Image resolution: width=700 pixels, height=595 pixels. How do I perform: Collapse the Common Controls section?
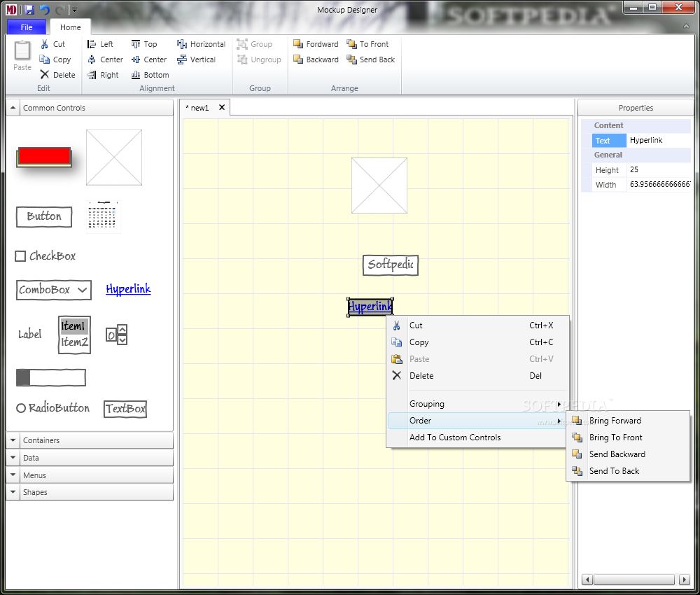13,108
